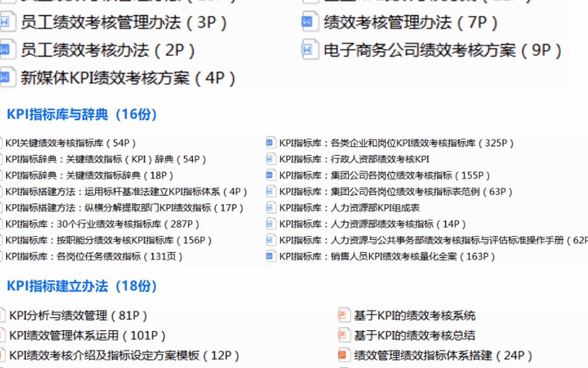Screen dimensions: 588x368
Task: Open 员工绩效考核办法（2P）document
Action: (x=108, y=50)
